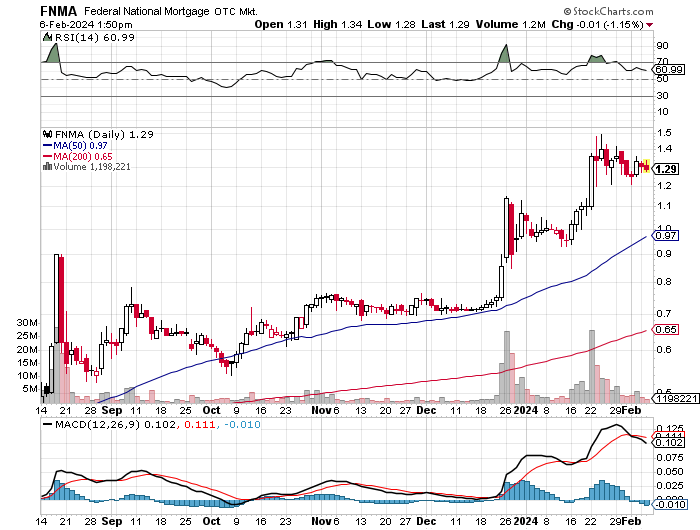
Task: Click the 'Last 1.29' quote value
Action: click(x=446, y=25)
